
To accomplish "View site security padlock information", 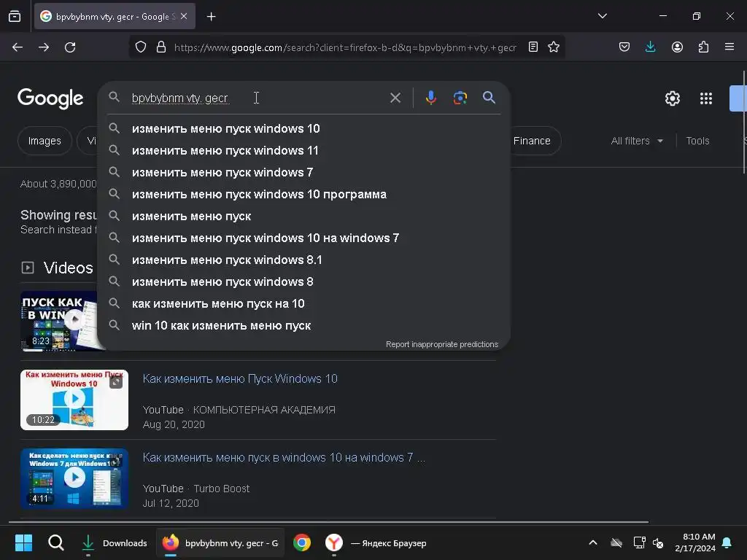I will coord(161,47).
